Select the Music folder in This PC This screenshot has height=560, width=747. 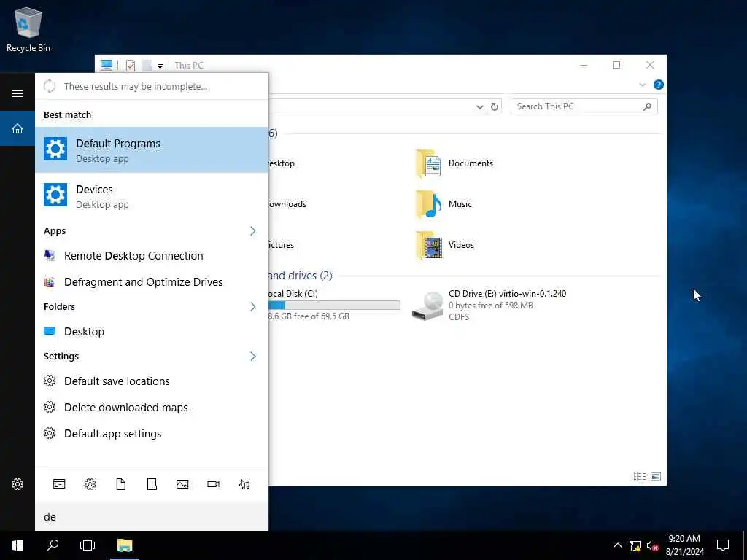[444, 204]
